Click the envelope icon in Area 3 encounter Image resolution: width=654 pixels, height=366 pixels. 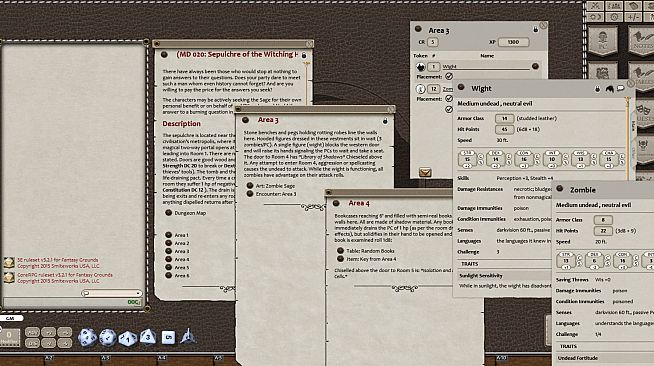[x=425, y=172]
